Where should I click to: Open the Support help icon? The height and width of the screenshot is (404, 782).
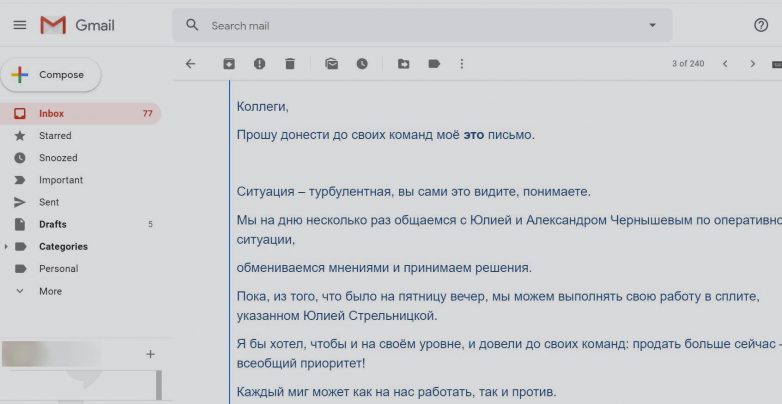[761, 25]
